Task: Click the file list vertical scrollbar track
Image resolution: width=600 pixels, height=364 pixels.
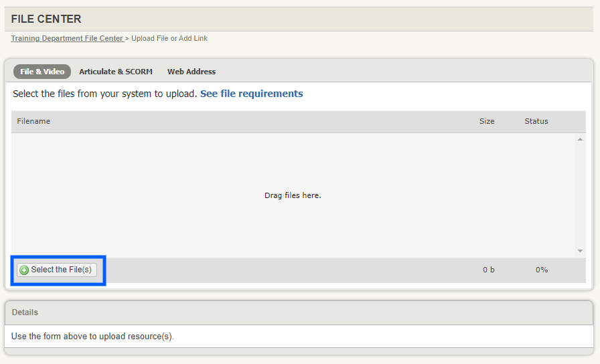Action: [581, 195]
